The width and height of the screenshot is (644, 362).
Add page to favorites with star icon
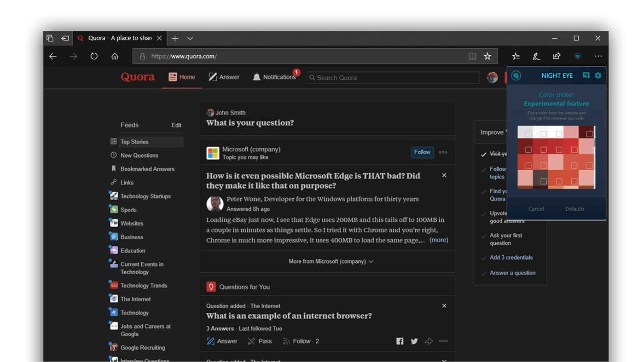click(x=487, y=56)
